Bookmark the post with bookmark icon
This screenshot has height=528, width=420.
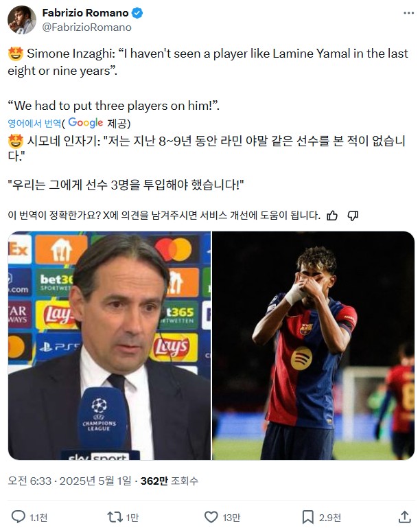point(308,517)
